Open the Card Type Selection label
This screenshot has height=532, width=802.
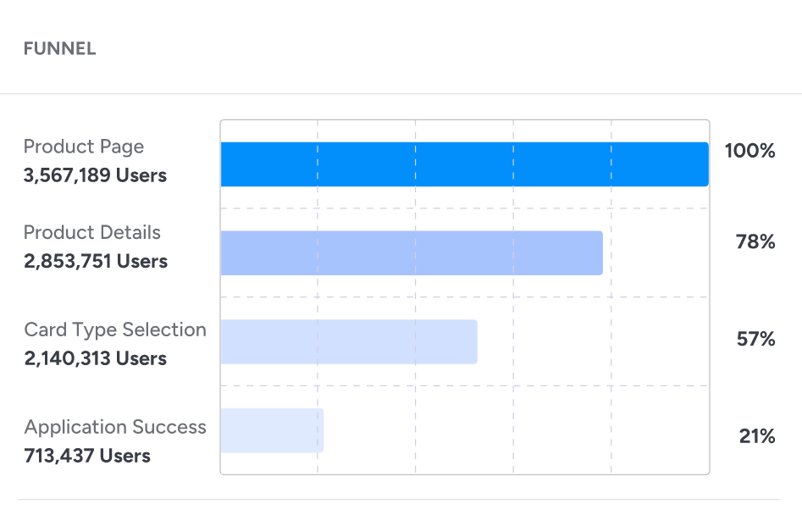115,330
